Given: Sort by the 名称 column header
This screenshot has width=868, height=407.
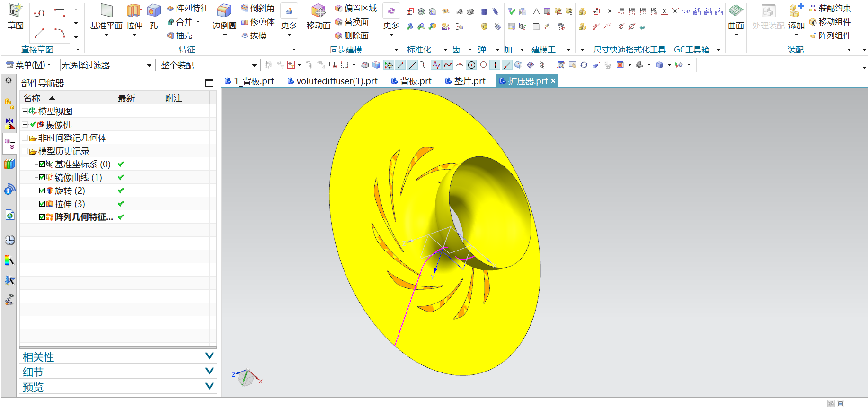Looking at the screenshot, I should (x=67, y=98).
